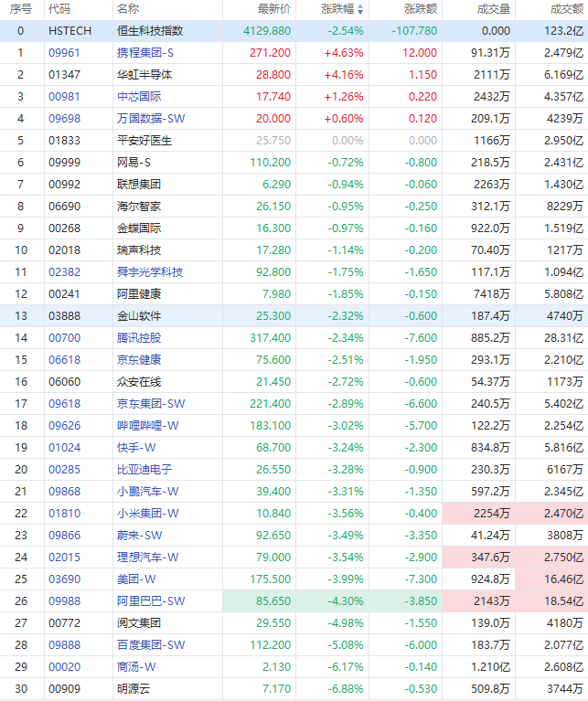The height and width of the screenshot is (701, 588).
Task: Open stock code link 09988
Action: (64, 600)
